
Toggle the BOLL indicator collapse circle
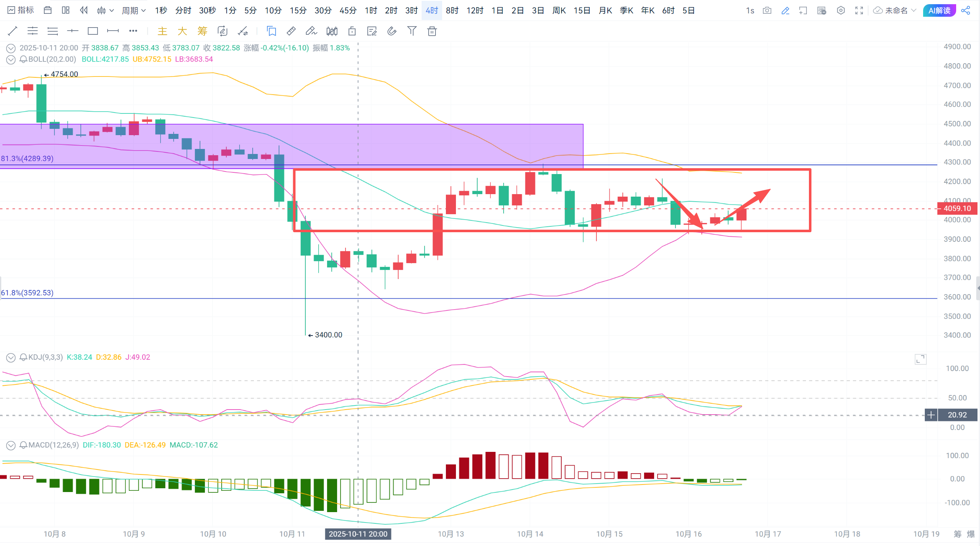click(x=11, y=59)
